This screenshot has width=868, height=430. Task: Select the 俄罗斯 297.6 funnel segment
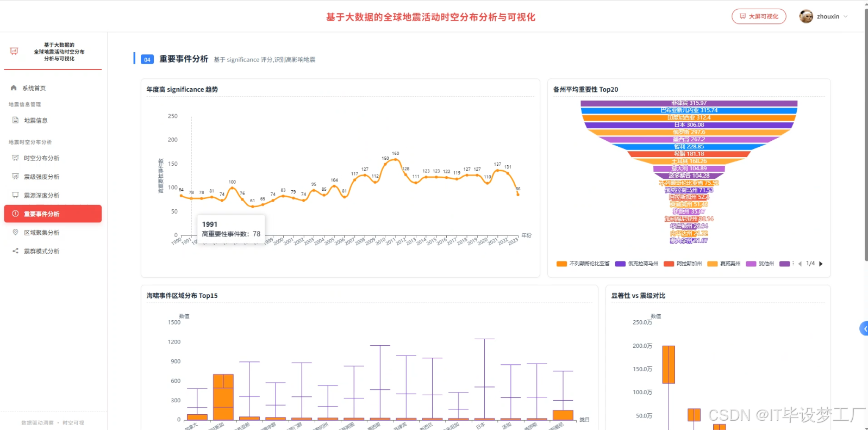[x=689, y=132]
